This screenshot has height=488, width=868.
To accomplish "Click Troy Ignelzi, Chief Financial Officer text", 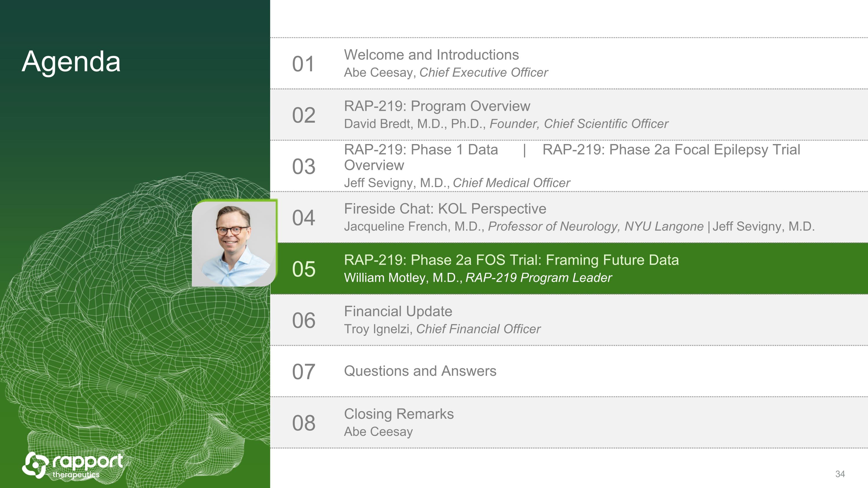I will tap(442, 329).
